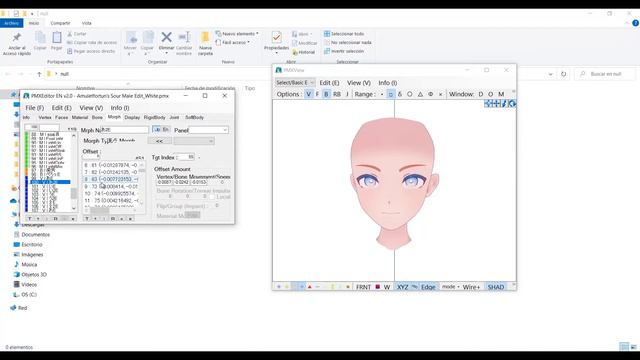Open the Panel dropdown
Viewport: 640px width, 360px height.
click(208, 130)
